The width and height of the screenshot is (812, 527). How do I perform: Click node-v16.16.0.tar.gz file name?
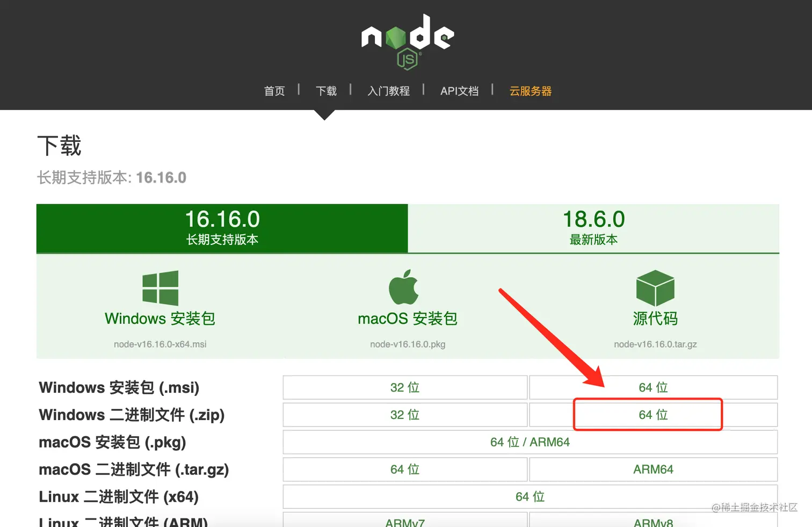click(x=655, y=344)
